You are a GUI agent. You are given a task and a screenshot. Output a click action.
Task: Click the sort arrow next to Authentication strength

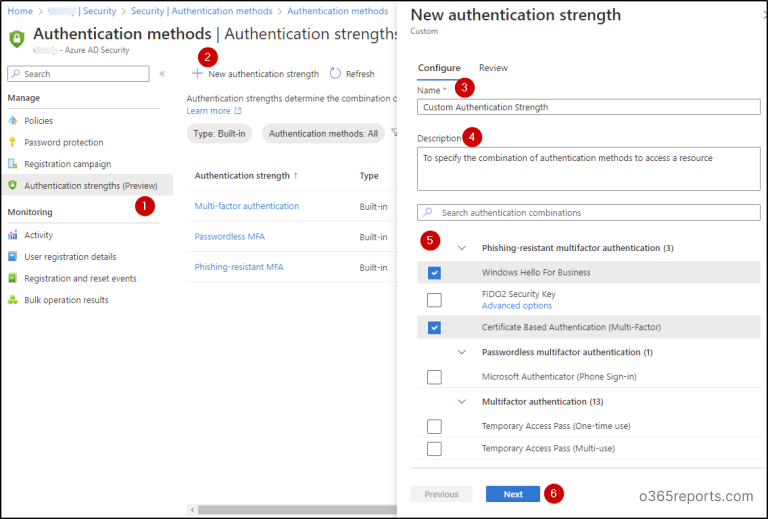point(295,176)
